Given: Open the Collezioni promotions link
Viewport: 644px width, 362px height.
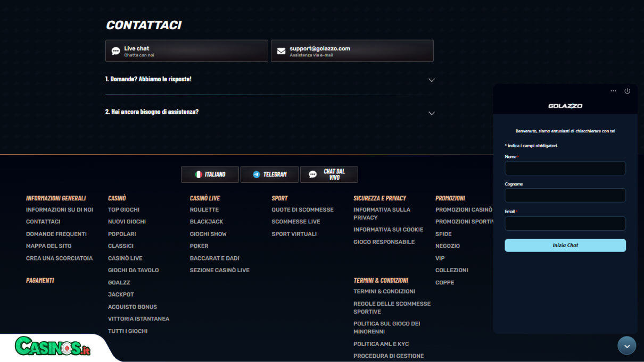Looking at the screenshot, I should 452,271.
